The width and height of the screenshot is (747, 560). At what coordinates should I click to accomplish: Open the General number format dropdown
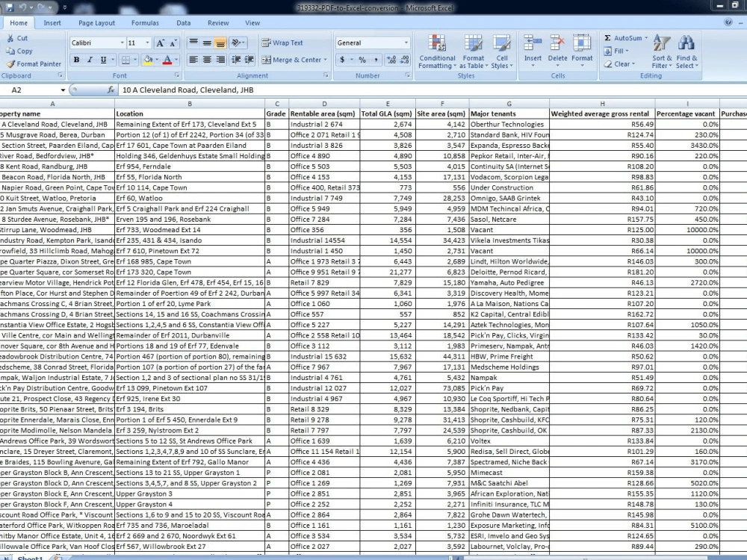pyautogui.click(x=406, y=43)
